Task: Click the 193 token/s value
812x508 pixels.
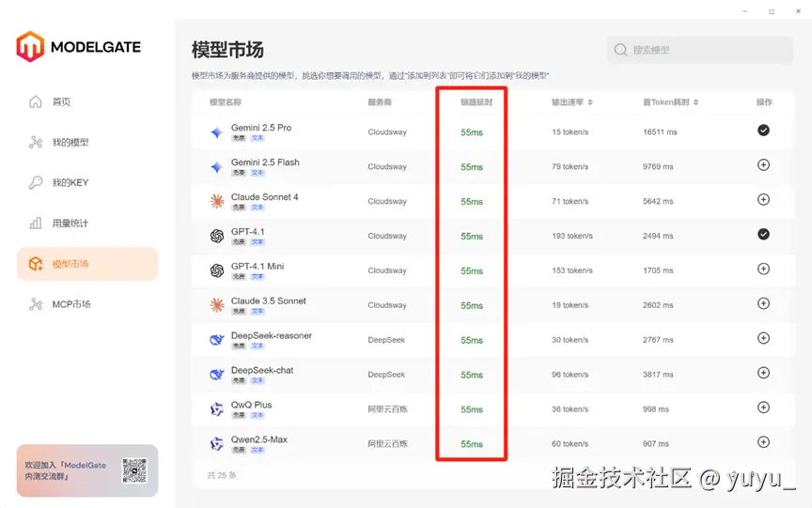Action: click(572, 236)
